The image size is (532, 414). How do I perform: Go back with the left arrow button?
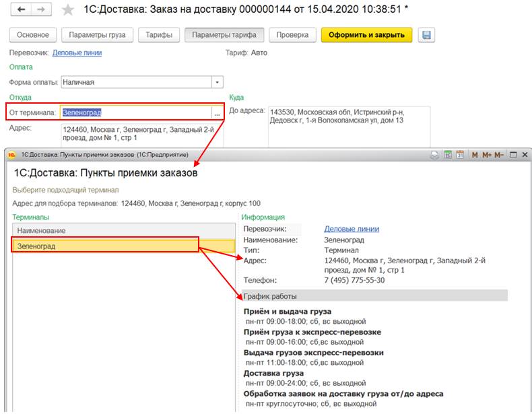tap(22, 9)
